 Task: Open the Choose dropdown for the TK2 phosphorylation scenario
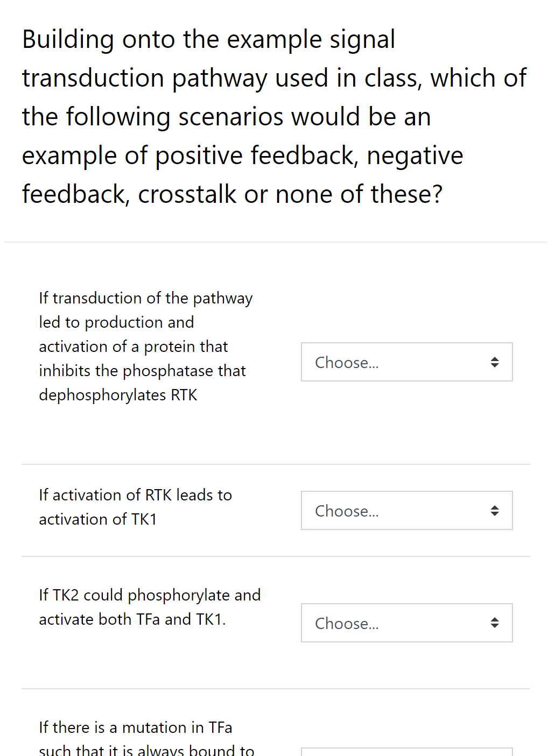[406, 623]
